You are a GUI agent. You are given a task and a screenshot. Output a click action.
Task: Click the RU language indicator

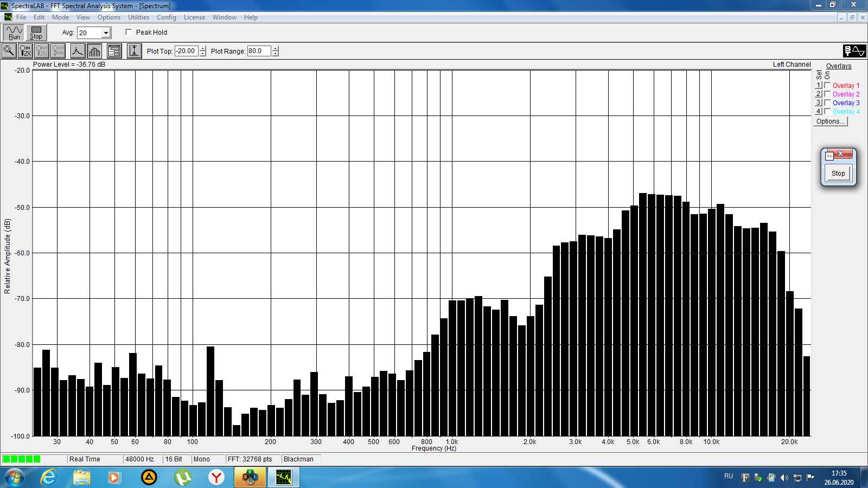tap(729, 476)
